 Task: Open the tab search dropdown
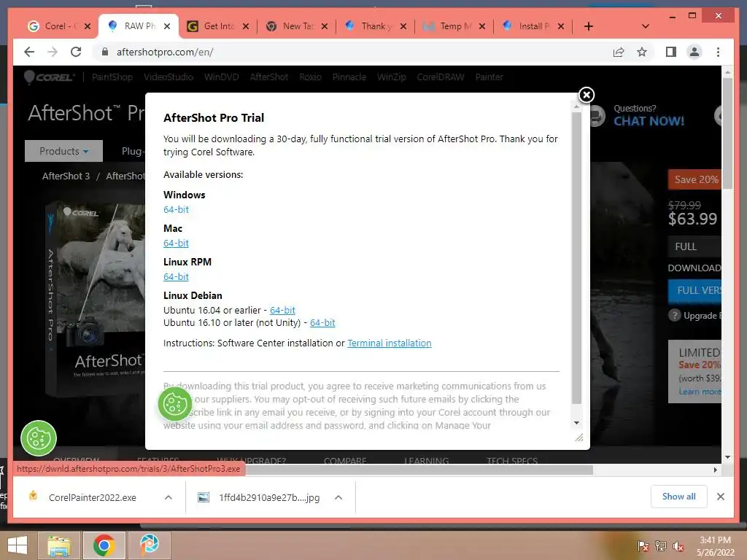click(646, 26)
